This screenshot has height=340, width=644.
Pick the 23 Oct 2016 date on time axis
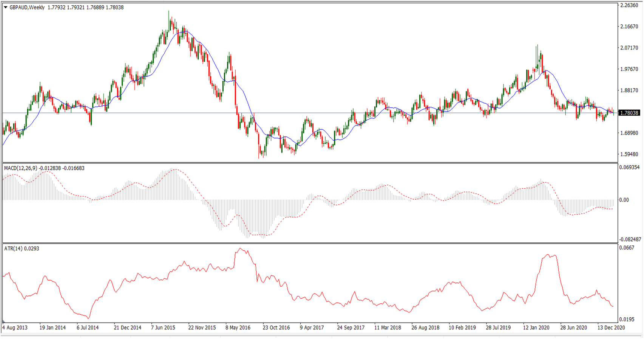point(276,328)
